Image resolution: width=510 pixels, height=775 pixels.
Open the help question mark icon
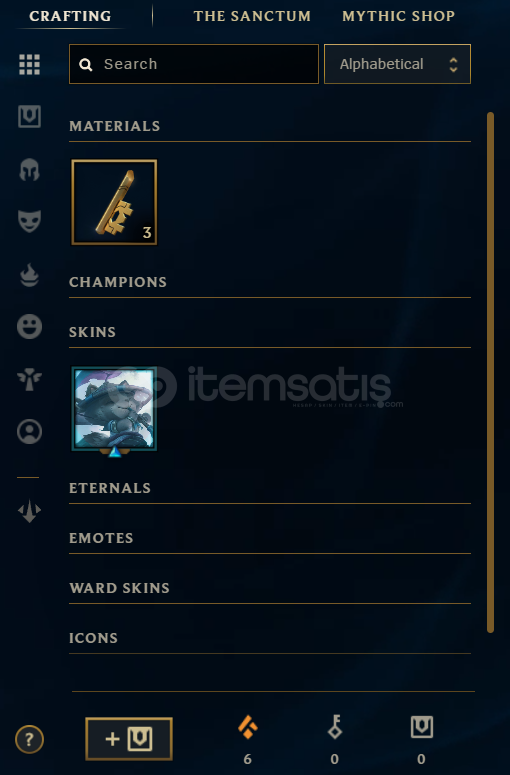29,739
